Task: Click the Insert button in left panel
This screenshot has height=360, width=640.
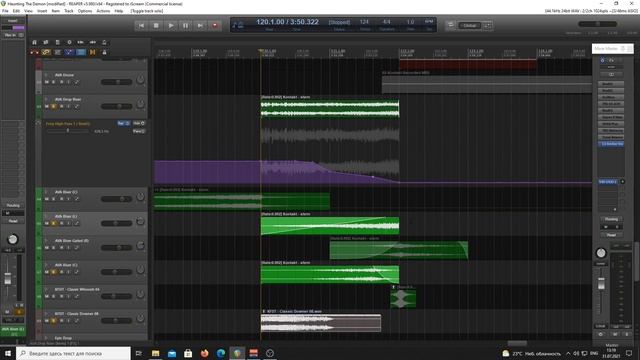Action: pos(13,20)
